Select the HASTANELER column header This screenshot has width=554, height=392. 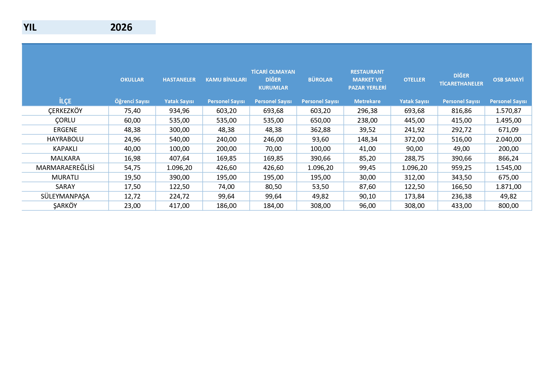(x=179, y=80)
